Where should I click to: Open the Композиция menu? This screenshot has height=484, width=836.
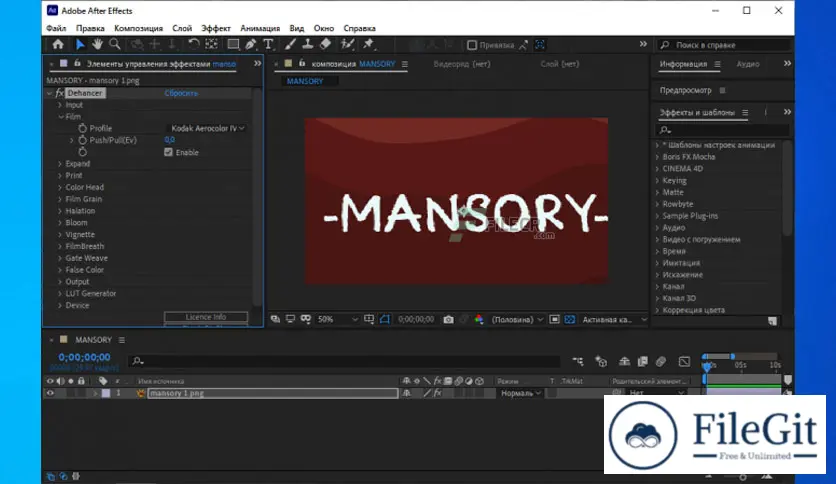[x=138, y=28]
